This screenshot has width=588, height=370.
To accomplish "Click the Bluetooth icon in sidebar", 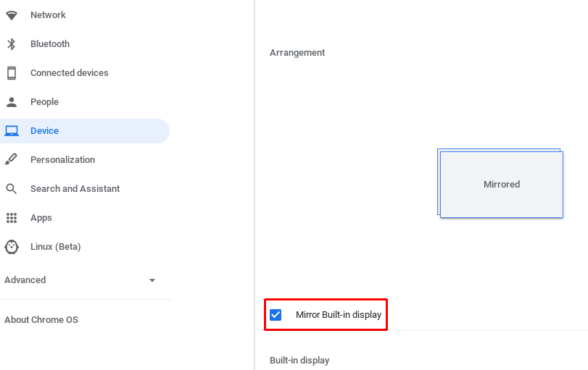I will click(x=12, y=44).
